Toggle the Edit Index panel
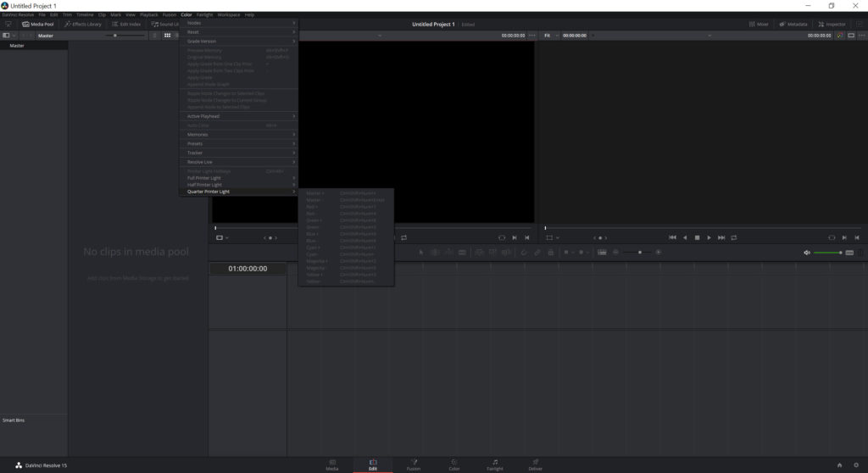Image resolution: width=868 pixels, height=473 pixels. (126, 25)
